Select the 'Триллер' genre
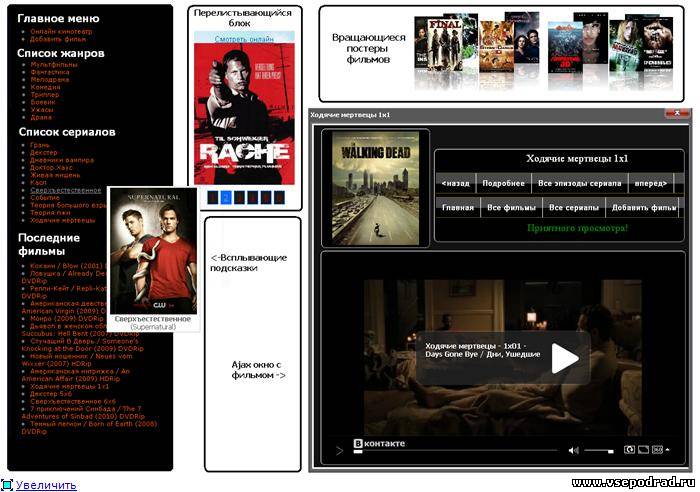Viewport: 700px width, 492px height. click(45, 95)
